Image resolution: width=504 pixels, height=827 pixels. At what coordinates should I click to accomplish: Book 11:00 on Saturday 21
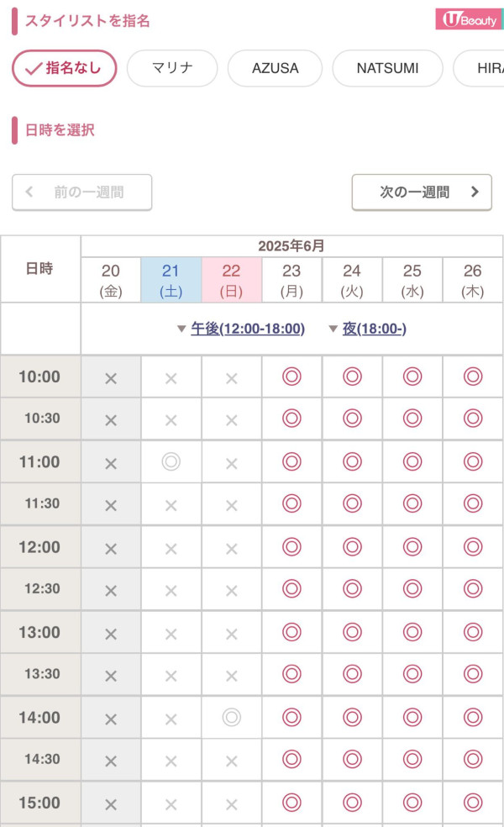click(171, 461)
